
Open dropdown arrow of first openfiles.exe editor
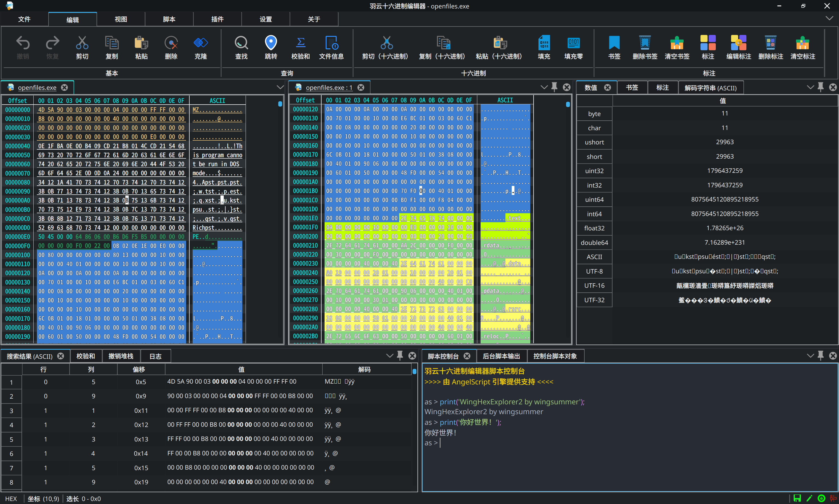click(x=280, y=87)
